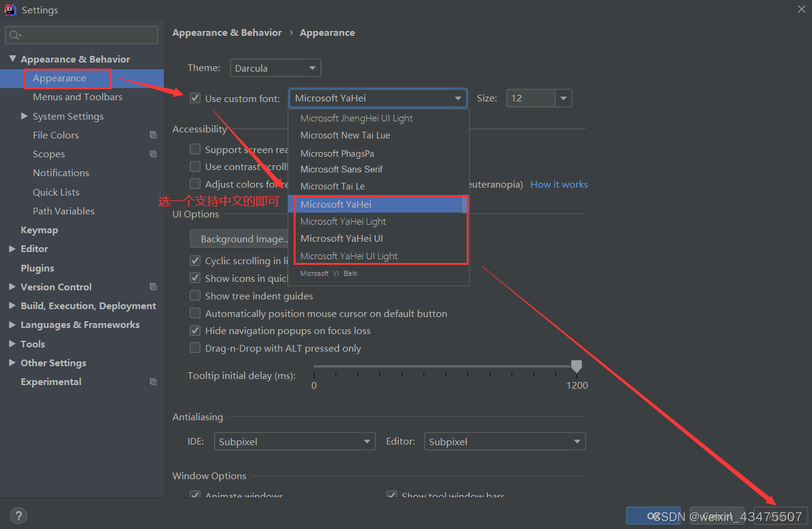Open the Theme dropdown
Screen dimensions: 812x529
275,68
